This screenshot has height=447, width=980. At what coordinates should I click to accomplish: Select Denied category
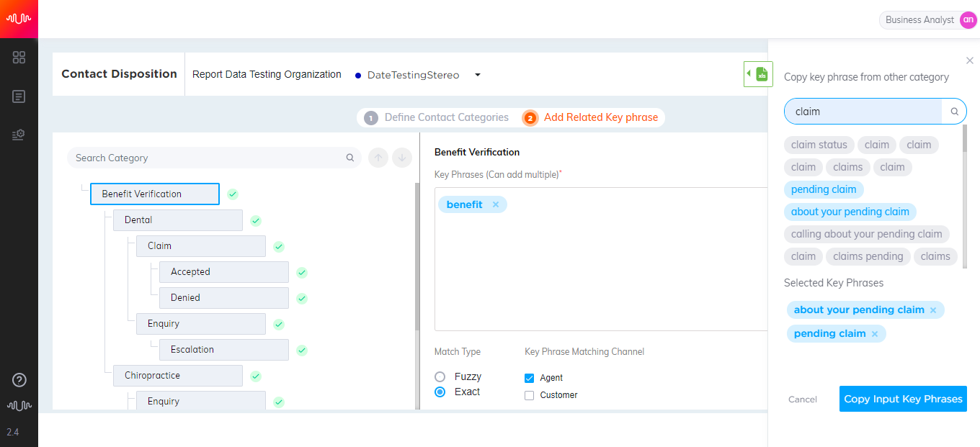coord(224,298)
